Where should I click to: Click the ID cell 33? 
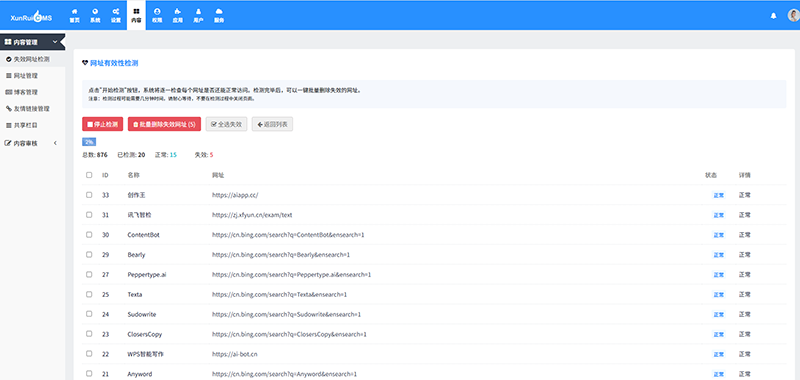pos(106,195)
